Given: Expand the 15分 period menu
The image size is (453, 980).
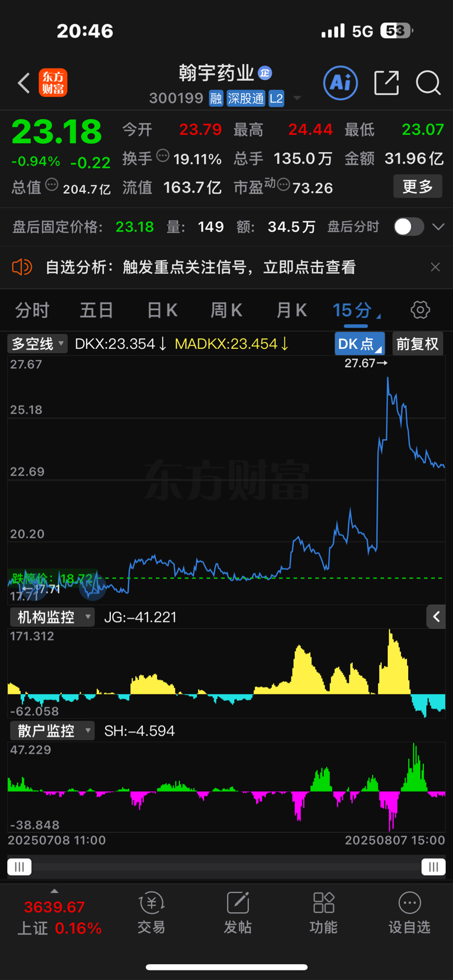Looking at the screenshot, I should 356,311.
